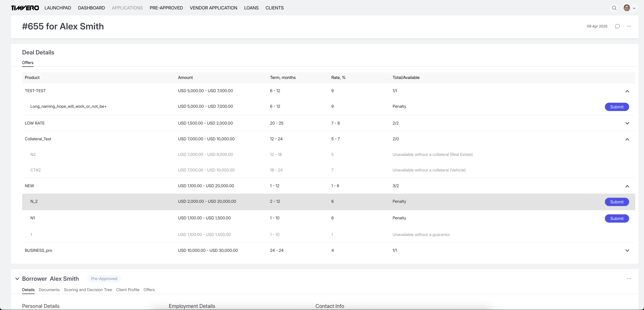Switch to Scoring and Decision Tree tab
Viewport: 644px width, 310px height.
coord(88,290)
